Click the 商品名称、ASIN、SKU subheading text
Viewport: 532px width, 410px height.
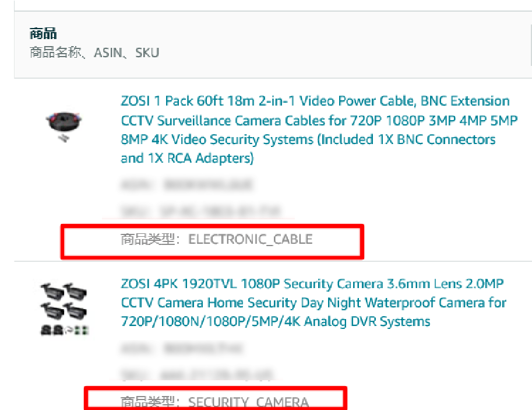[94, 52]
